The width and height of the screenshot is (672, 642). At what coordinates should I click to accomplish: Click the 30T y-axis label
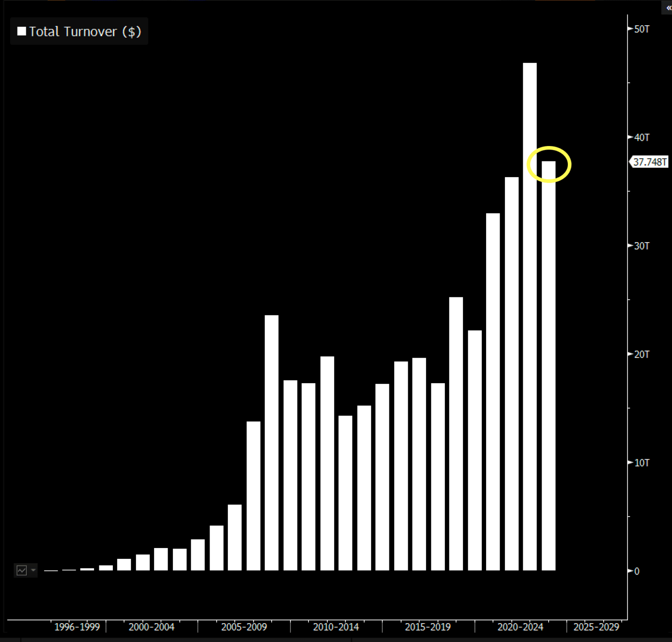(641, 246)
